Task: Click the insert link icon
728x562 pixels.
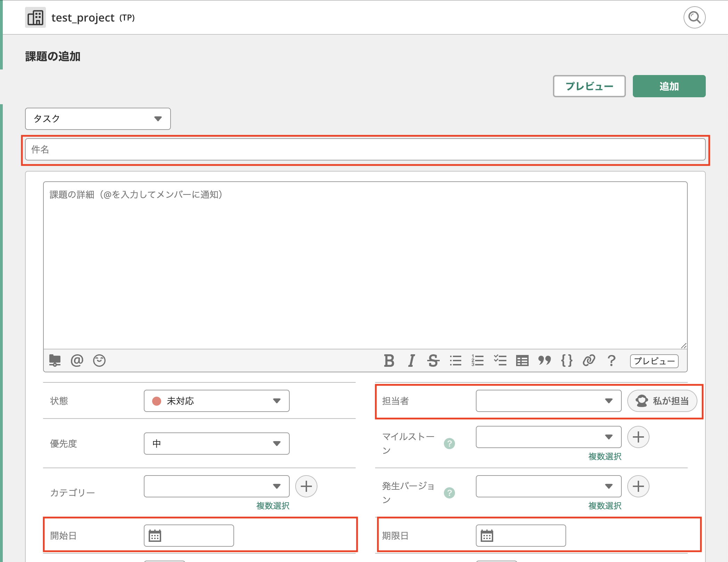Action: point(589,361)
